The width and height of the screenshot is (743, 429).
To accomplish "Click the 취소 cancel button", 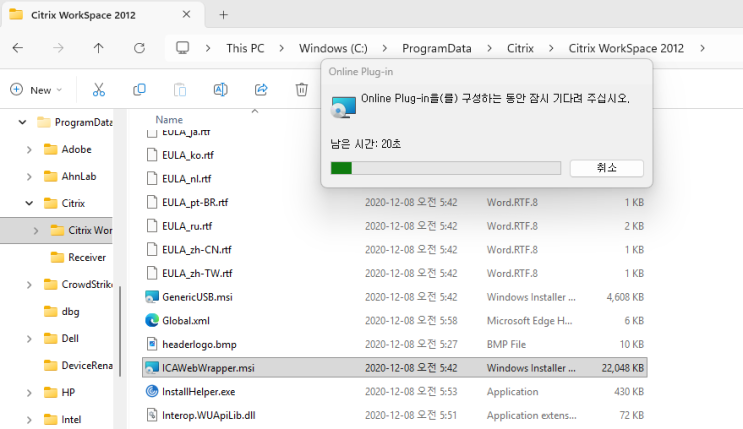I will [607, 168].
